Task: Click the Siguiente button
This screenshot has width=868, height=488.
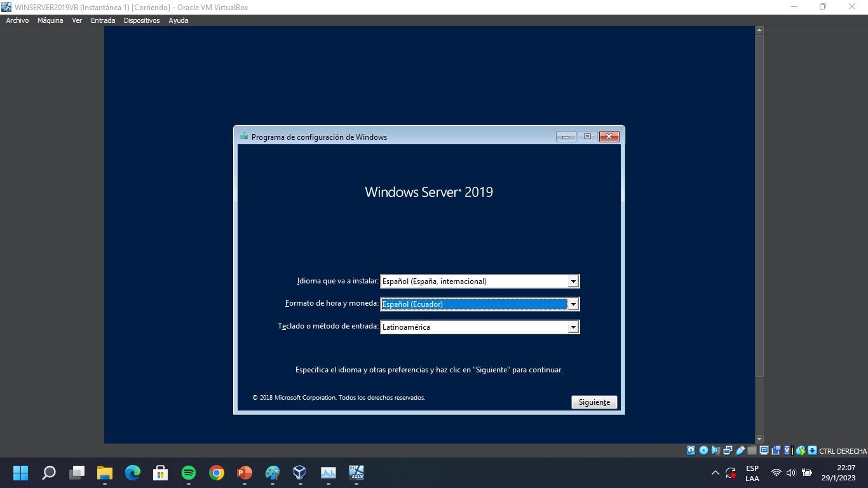Action: tap(594, 402)
